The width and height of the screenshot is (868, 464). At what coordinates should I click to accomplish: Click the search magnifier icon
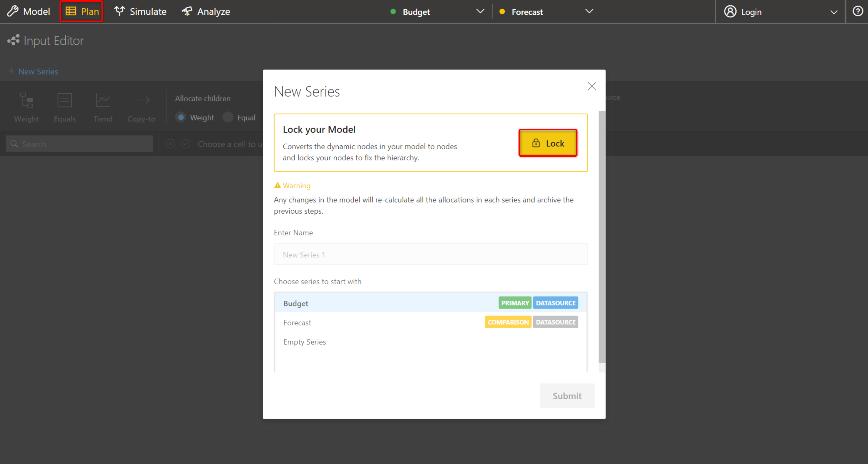14,144
